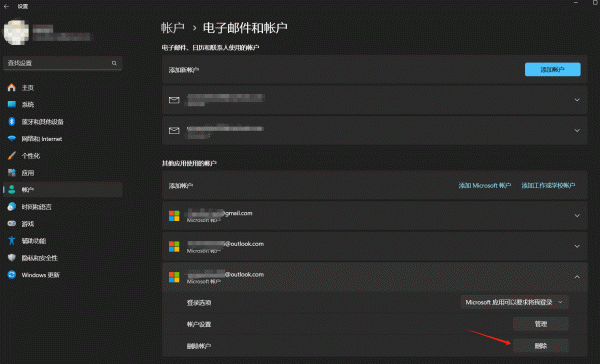Collapse the expanded outlook.com account

[577, 277]
